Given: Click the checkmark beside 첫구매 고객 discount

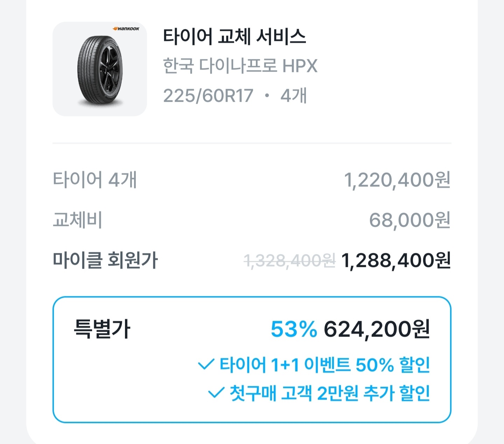Looking at the screenshot, I should click(216, 393).
